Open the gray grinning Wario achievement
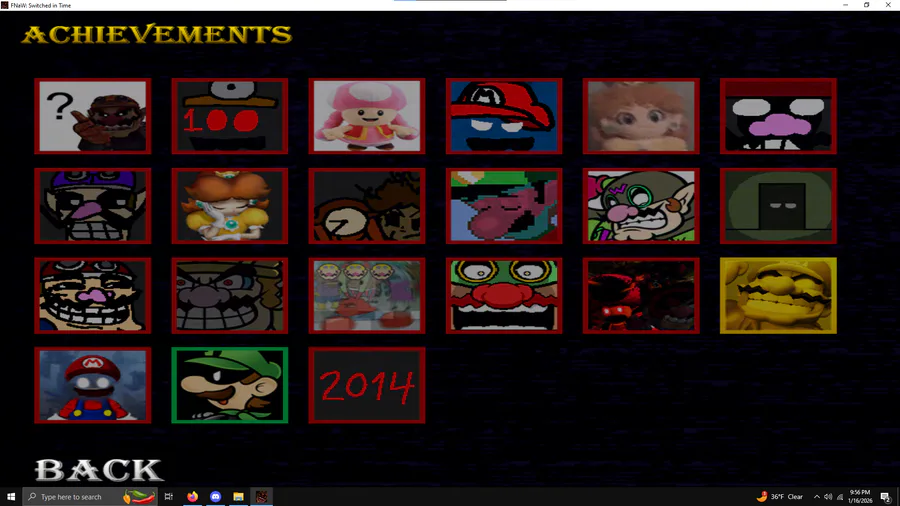 tap(230, 295)
